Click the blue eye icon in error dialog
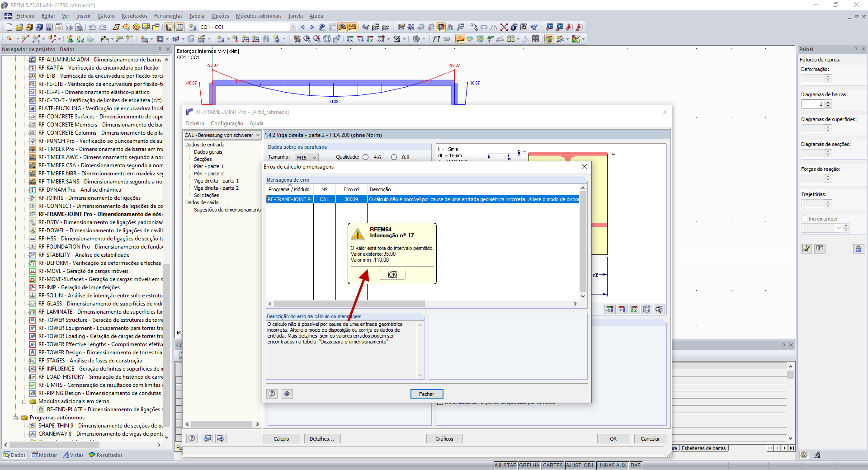Image resolution: width=868 pixels, height=470 pixels. point(287,394)
